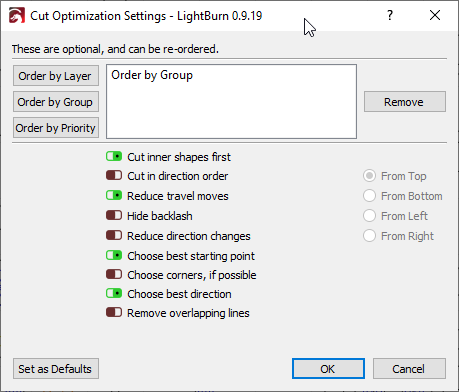Toggle Reduce travel moves switch
The width and height of the screenshot is (459, 392).
[x=114, y=195]
